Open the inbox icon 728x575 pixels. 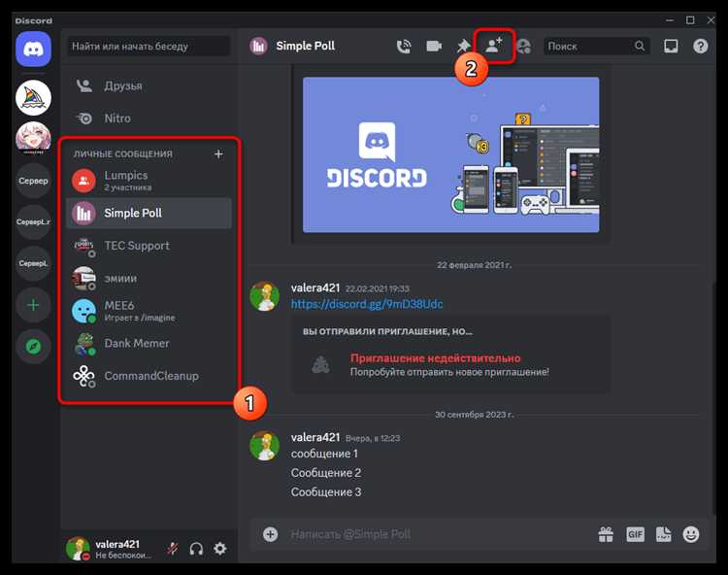[671, 46]
